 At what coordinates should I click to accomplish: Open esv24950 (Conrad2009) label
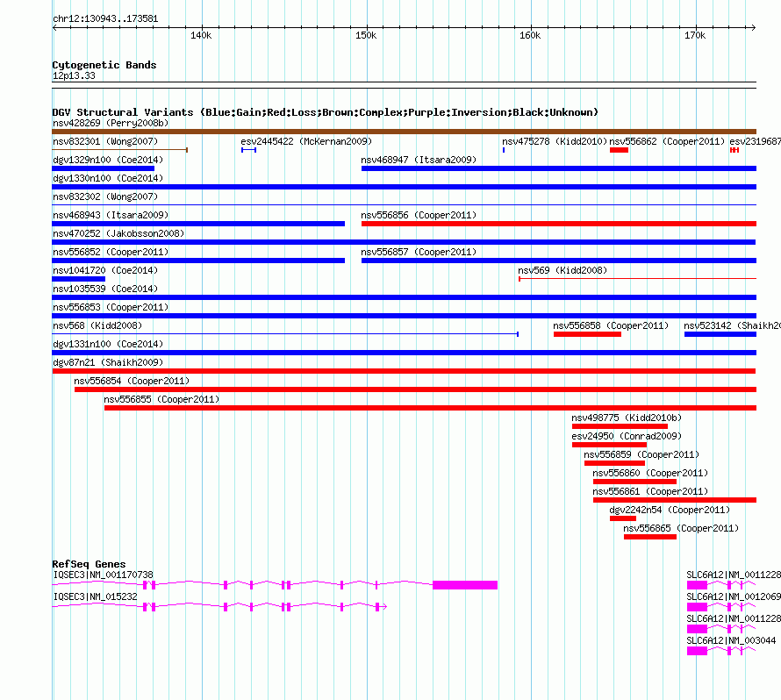tap(627, 436)
